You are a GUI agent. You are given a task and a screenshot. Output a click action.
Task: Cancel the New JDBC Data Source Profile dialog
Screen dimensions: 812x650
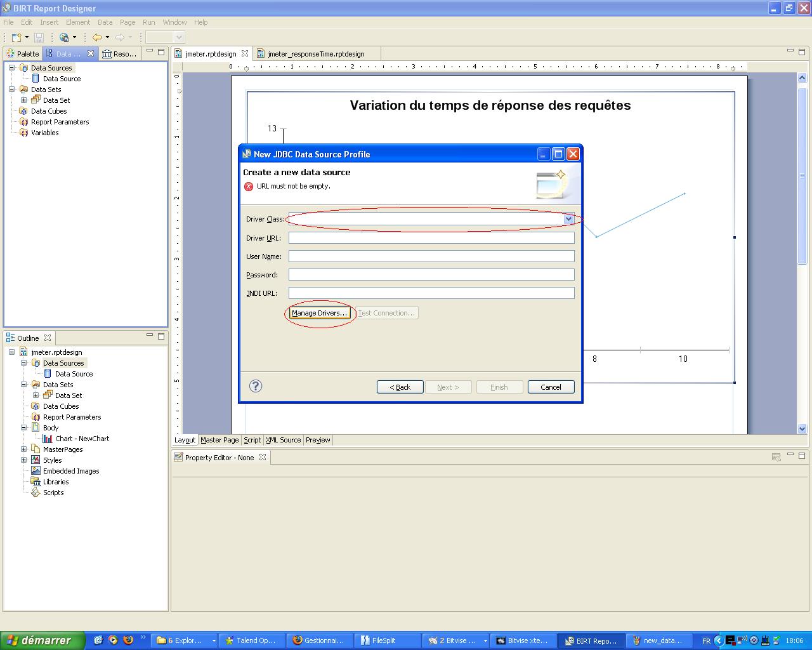tap(550, 387)
